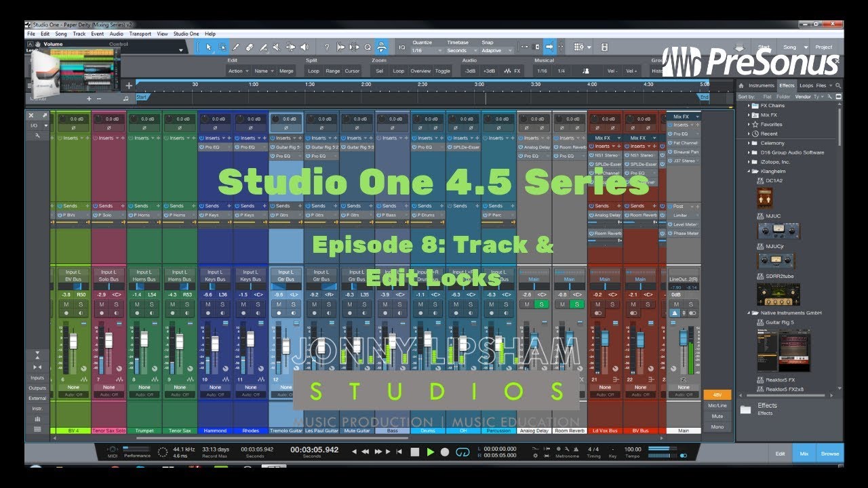This screenshot has width=868, height=488.
Task: Click the browser Home icon
Action: tap(742, 85)
